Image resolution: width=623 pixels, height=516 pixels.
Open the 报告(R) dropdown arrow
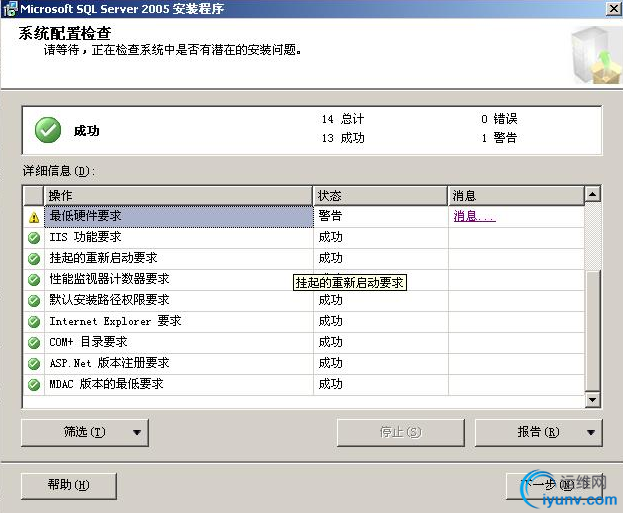[591, 433]
